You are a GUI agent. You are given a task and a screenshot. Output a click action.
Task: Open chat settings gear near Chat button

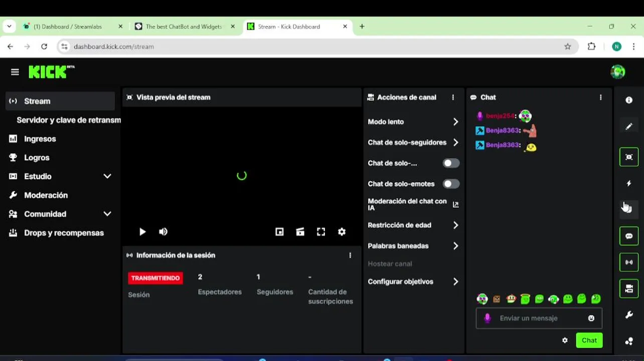pos(565,340)
